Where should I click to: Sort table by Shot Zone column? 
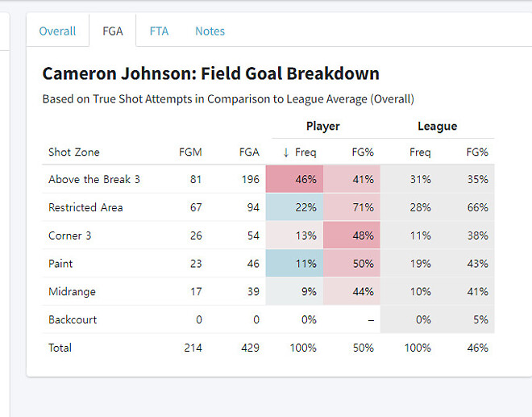click(x=74, y=152)
